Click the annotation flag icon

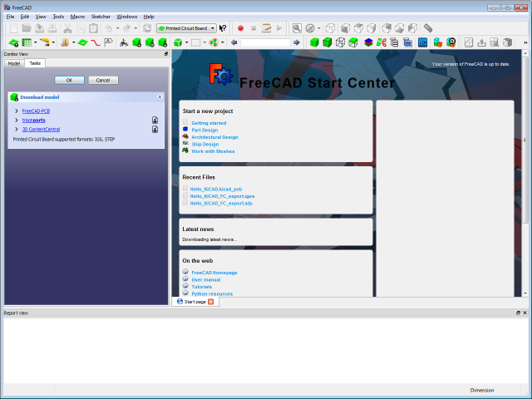(108, 42)
